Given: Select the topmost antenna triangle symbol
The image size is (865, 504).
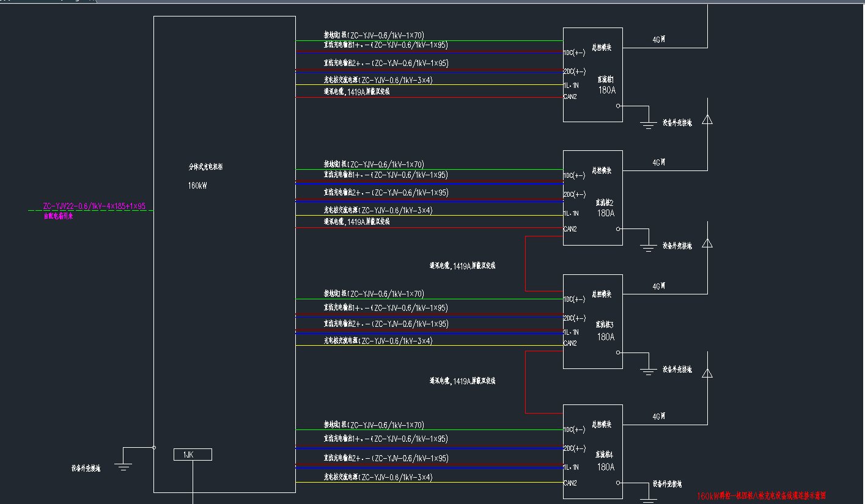Looking at the screenshot, I should (x=707, y=120).
